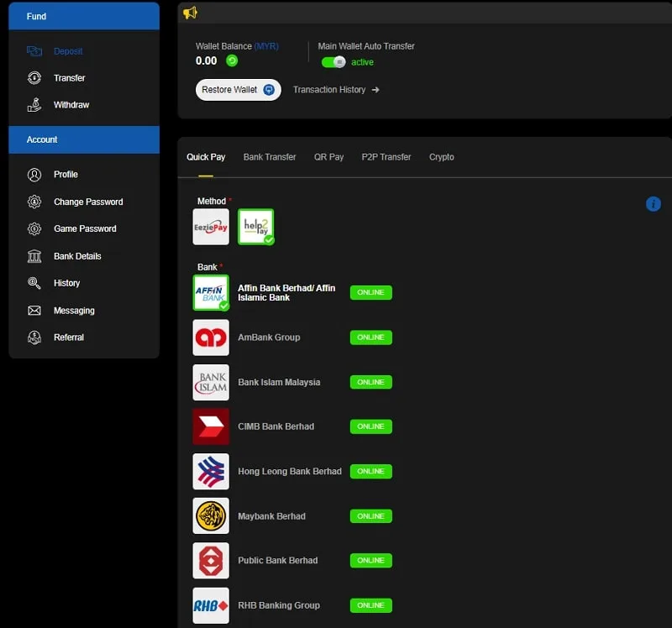Switch to QR Pay tab
672x628 pixels.
(328, 157)
